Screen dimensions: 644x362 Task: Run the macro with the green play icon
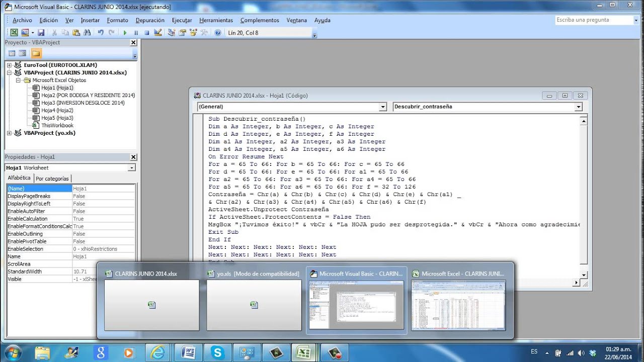125,32
